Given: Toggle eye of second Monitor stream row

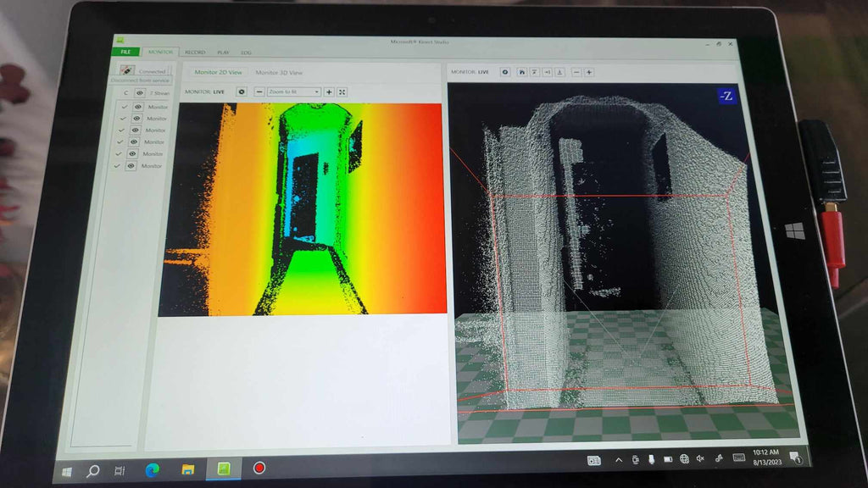Looking at the screenshot, I should click(x=136, y=119).
